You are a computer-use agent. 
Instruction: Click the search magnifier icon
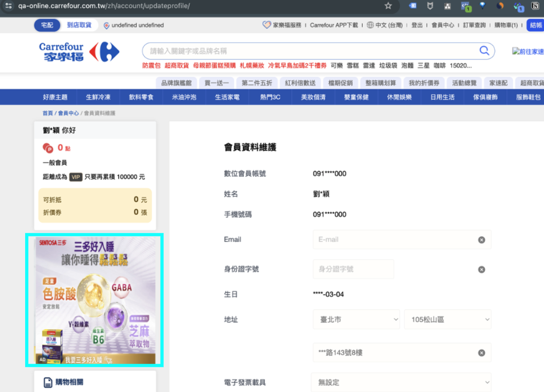point(484,51)
